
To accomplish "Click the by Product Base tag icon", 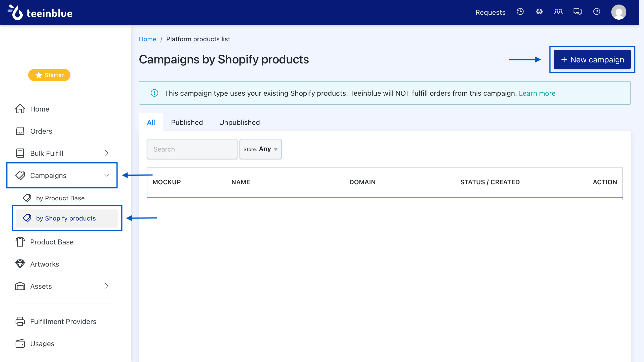I will coord(27,198).
